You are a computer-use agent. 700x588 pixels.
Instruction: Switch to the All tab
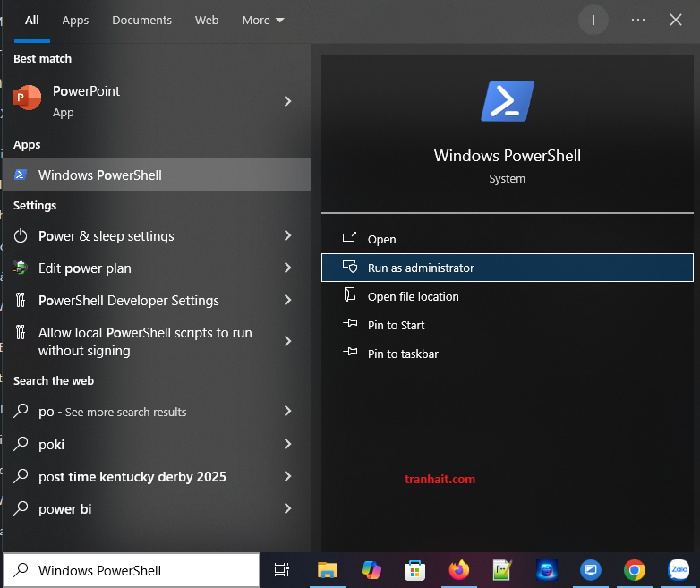point(31,20)
